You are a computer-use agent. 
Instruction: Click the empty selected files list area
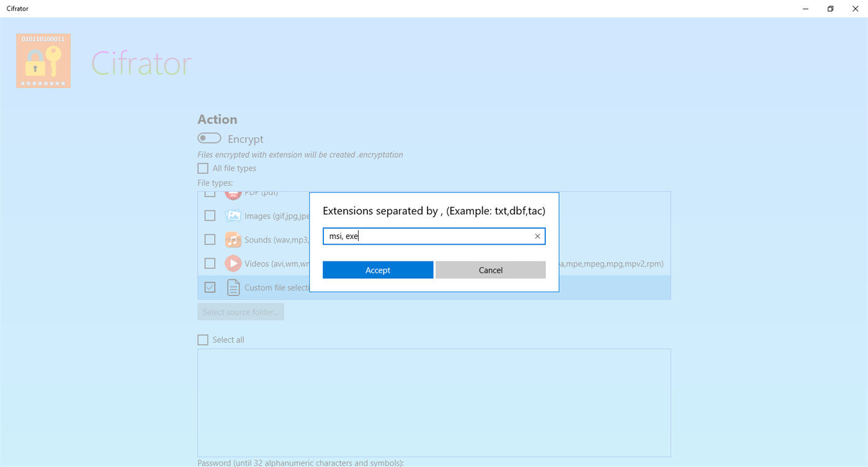point(434,402)
